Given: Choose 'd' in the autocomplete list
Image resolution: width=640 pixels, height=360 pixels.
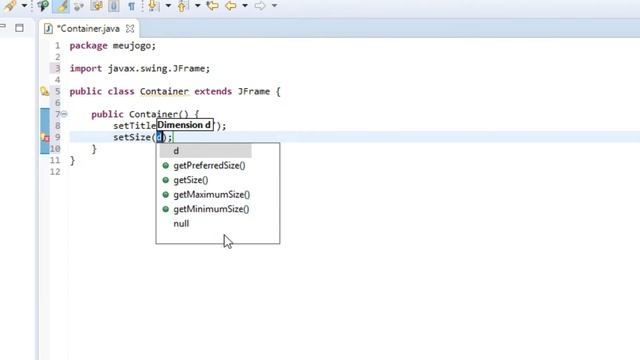Looking at the screenshot, I should (x=205, y=151).
